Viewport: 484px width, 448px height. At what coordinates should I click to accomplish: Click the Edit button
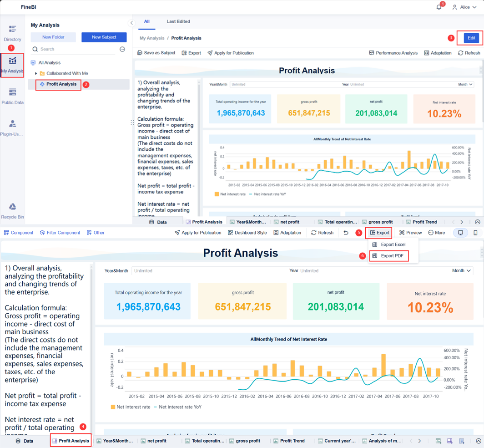point(471,38)
